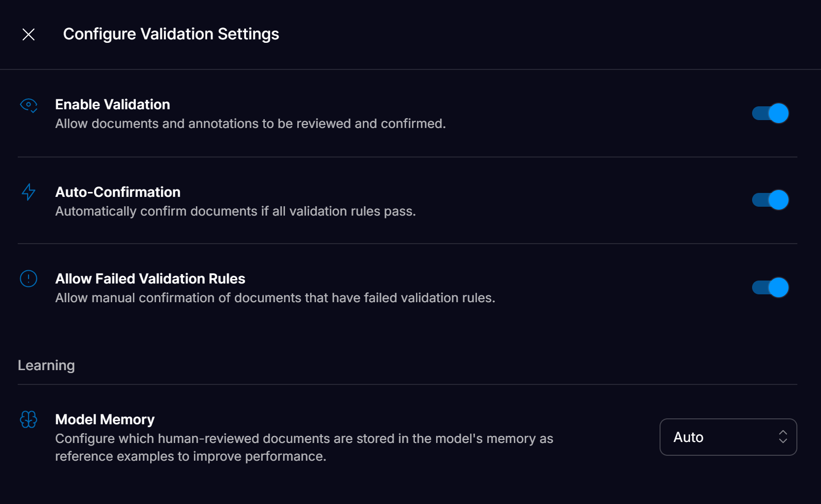821x504 pixels.
Task: Change Model Memory from Auto to another option
Action: [728, 437]
